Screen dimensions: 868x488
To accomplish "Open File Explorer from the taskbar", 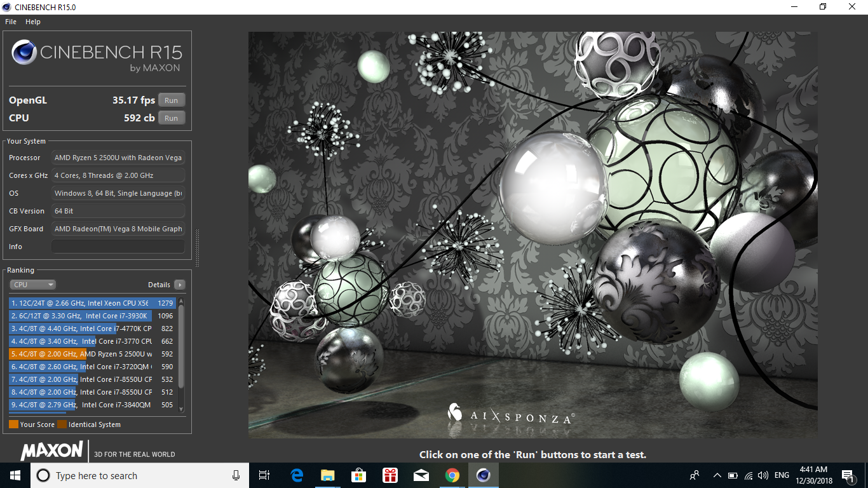I will pos(328,475).
